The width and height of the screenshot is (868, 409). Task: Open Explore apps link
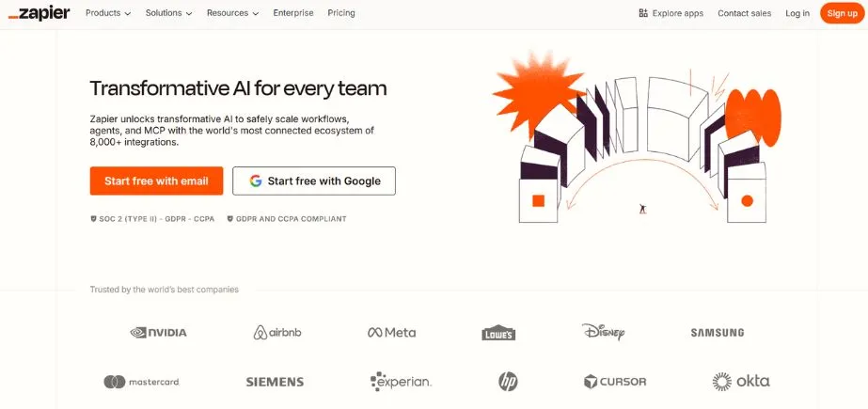click(x=671, y=13)
